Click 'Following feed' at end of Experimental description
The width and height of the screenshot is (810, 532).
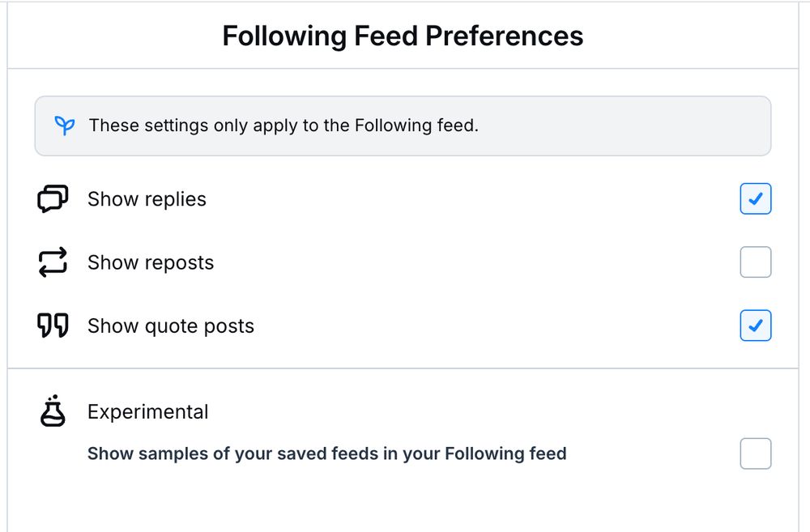point(505,453)
